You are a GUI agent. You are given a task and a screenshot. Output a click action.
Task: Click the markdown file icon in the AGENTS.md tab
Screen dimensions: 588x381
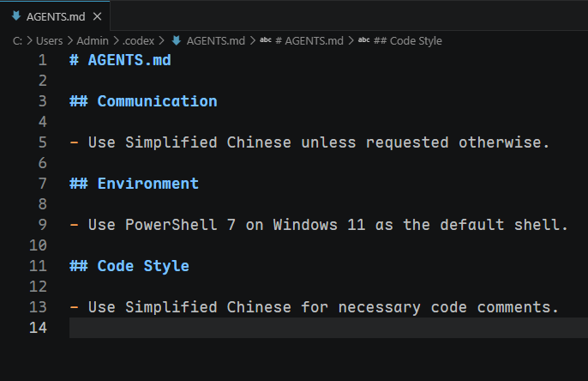click(16, 15)
